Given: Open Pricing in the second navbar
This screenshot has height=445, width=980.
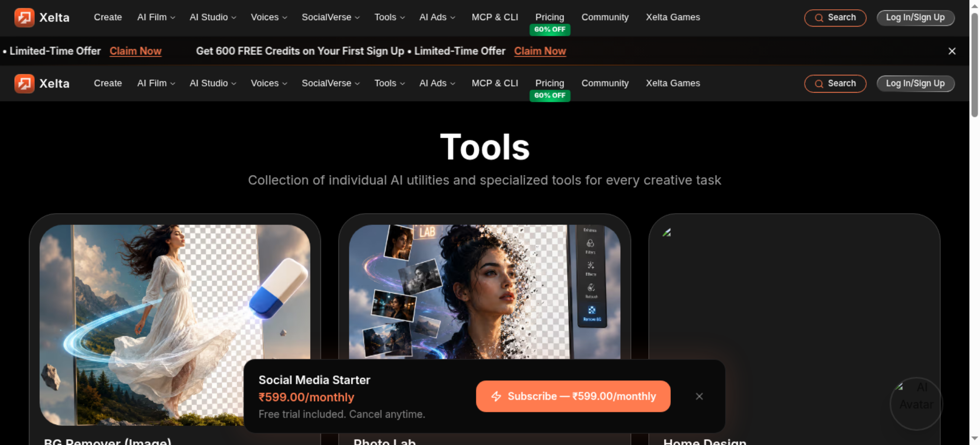Looking at the screenshot, I should [550, 83].
